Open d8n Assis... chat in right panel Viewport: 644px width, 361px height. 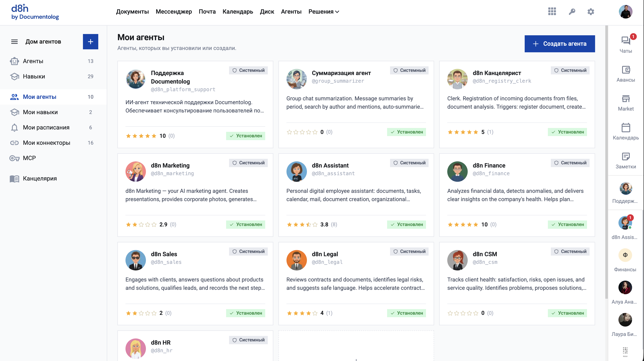click(625, 227)
